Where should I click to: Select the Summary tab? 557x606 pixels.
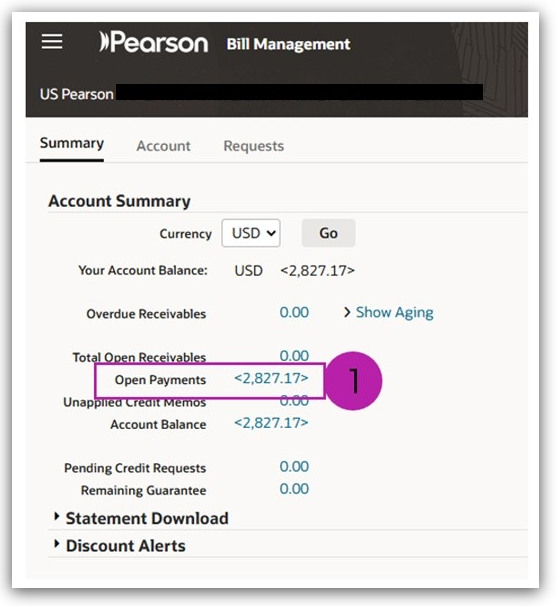pyautogui.click(x=72, y=143)
